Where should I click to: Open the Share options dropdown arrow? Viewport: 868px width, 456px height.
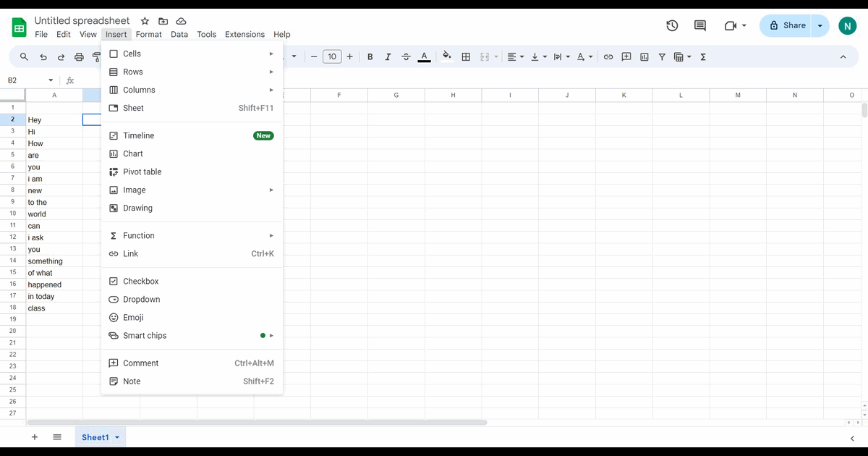click(x=820, y=25)
